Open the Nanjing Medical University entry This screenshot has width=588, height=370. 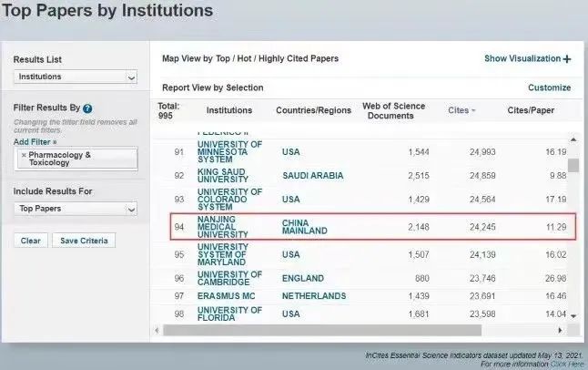(230, 226)
